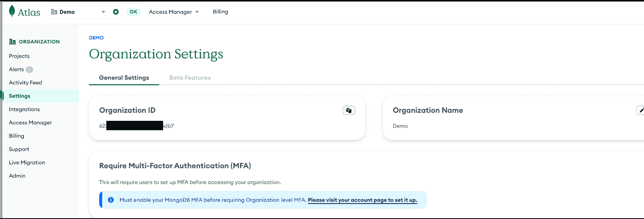Open Billing in the top navigation
Image resolution: width=644 pixels, height=219 pixels.
[220, 12]
